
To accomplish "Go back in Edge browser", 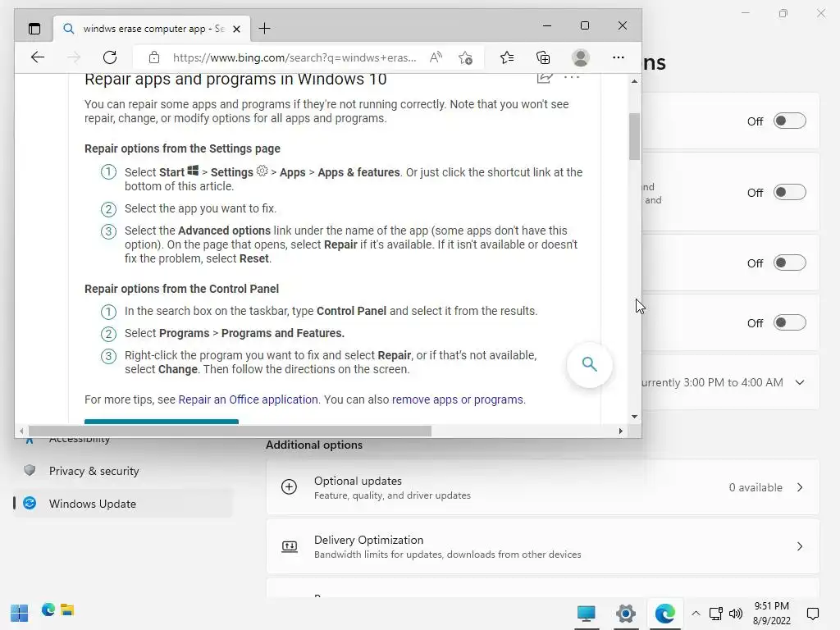I will [x=38, y=57].
